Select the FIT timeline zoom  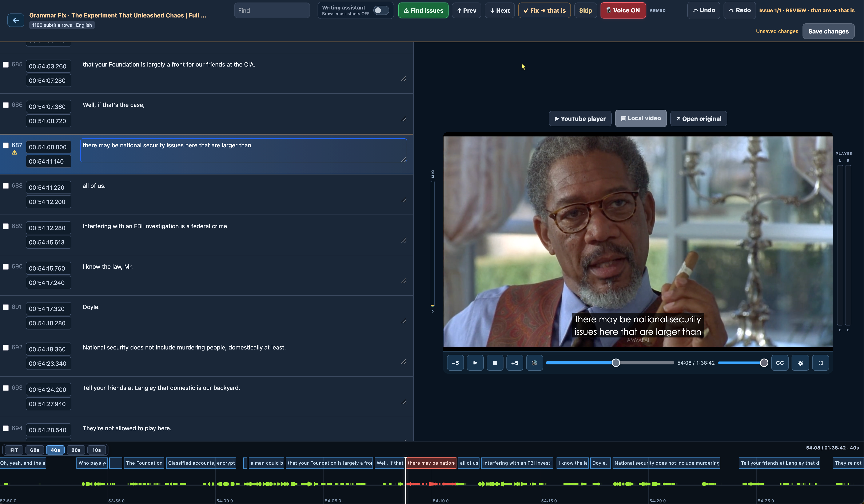pos(14,450)
